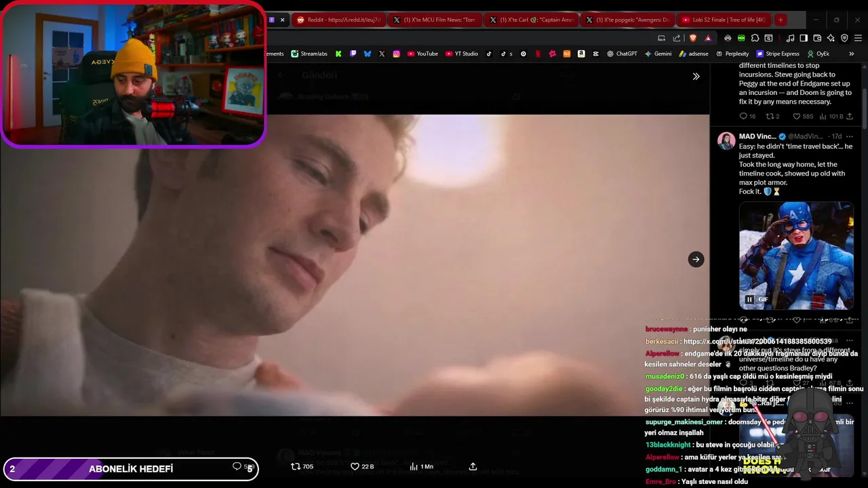Open the ChatGPT bookmark
The image size is (868, 488).
point(622,54)
